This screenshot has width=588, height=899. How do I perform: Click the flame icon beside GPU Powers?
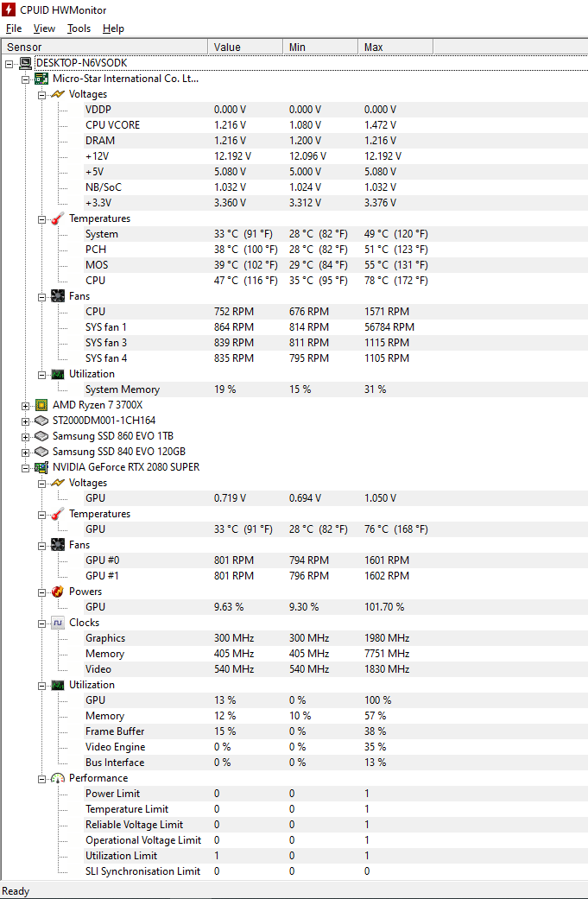(58, 592)
